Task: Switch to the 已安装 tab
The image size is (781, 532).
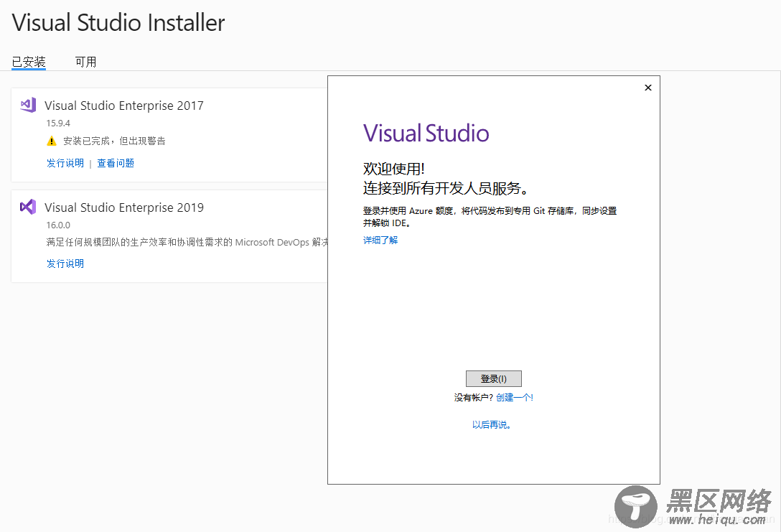Action: [x=29, y=62]
